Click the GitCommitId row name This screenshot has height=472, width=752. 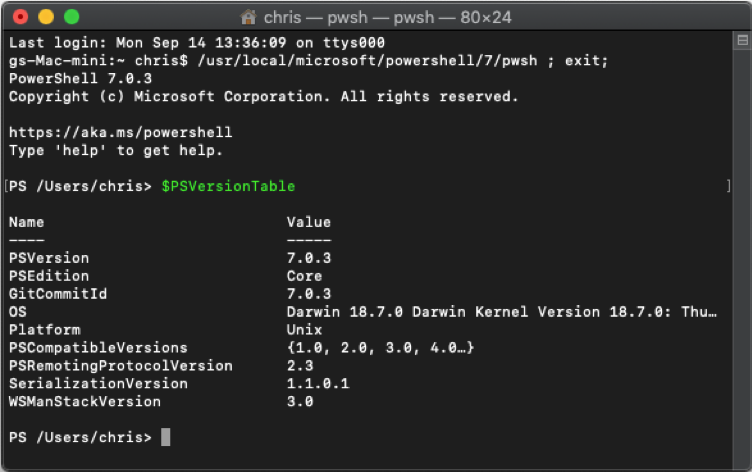58,294
